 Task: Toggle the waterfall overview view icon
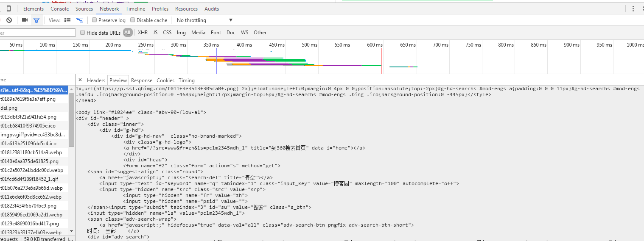(x=79, y=20)
